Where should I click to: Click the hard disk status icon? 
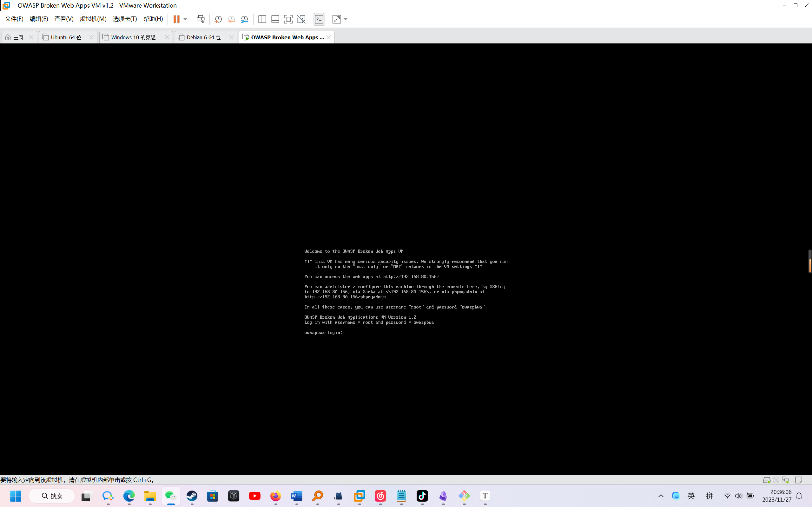(x=766, y=480)
